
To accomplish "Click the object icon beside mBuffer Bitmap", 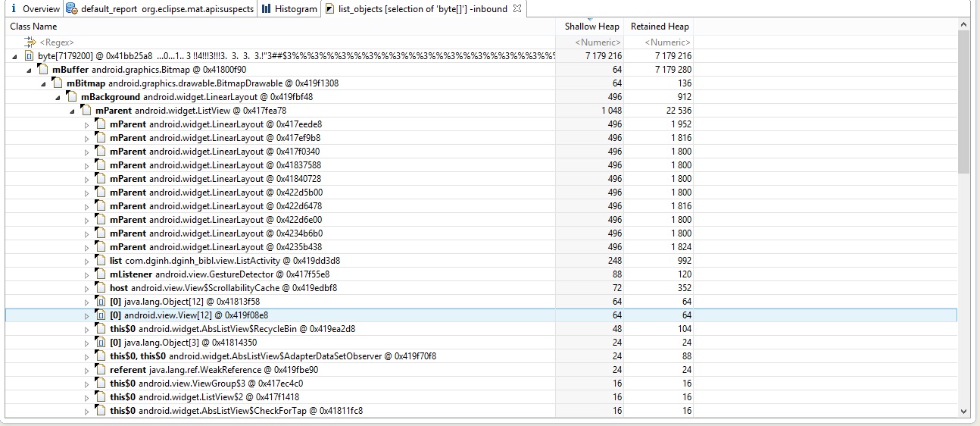I will pos(43,70).
